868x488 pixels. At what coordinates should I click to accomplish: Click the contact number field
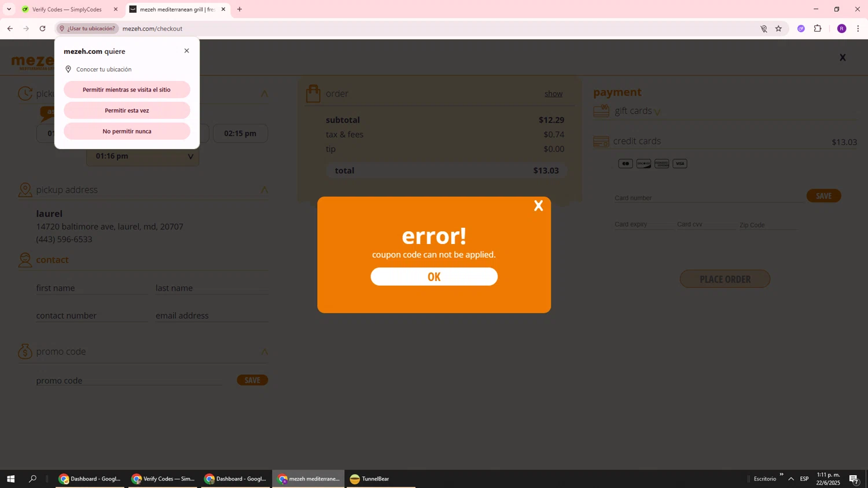click(x=91, y=316)
